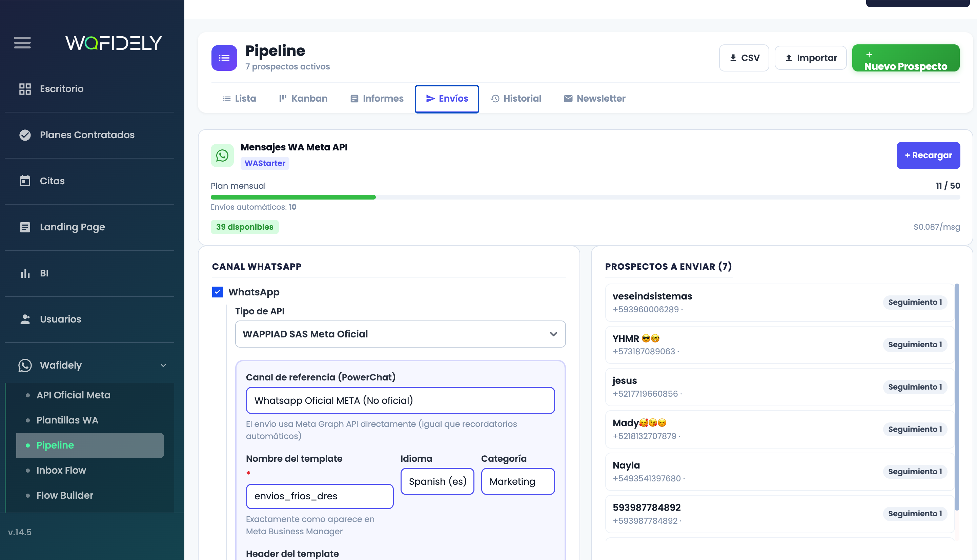Screen dimensions: 977x560
Task: Switch to the Lista tab
Action: [x=239, y=99]
